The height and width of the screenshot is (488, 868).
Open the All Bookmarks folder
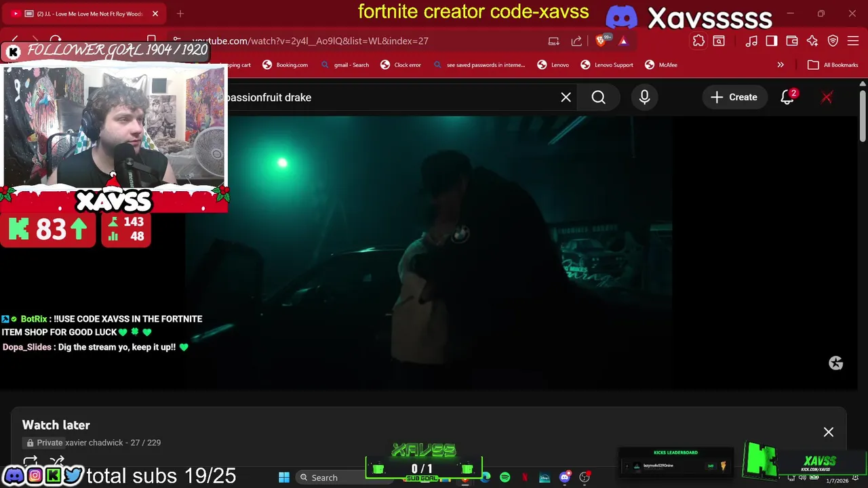[833, 65]
